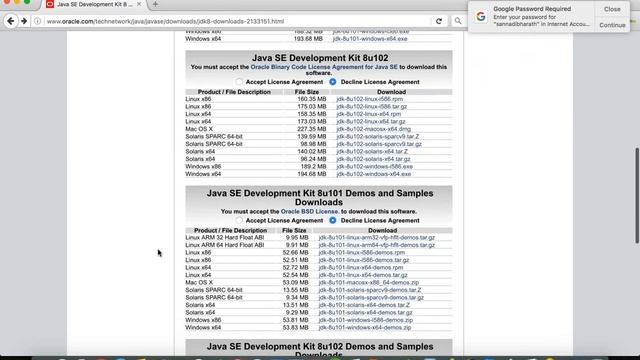Download jdk-8u101-linux-arm32-vfp-hflt-demos.tar.gz
This screenshot has width=640, height=360.
point(377,237)
